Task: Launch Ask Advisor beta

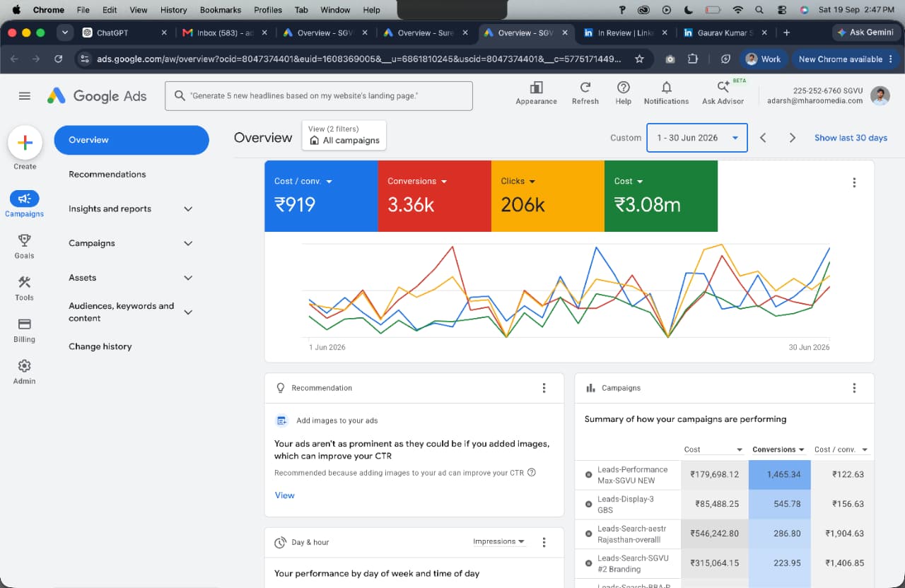Action: 723,93
